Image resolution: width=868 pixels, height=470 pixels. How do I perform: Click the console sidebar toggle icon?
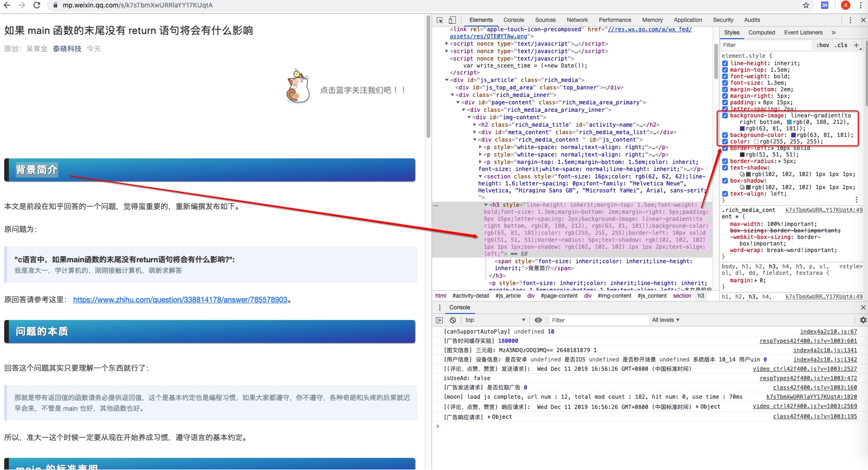point(439,320)
